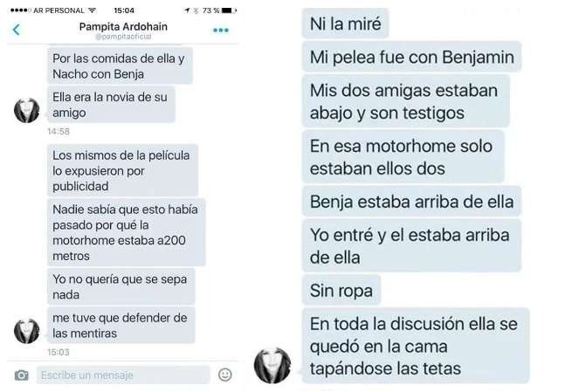Tap the battery status icon
The width and height of the screenshot is (565, 392).
tap(229, 10)
